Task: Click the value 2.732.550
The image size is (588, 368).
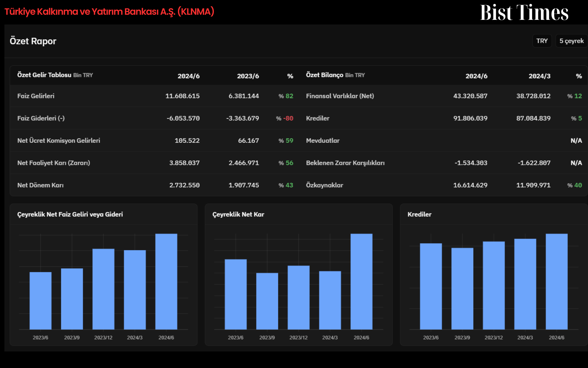Action: [184, 185]
